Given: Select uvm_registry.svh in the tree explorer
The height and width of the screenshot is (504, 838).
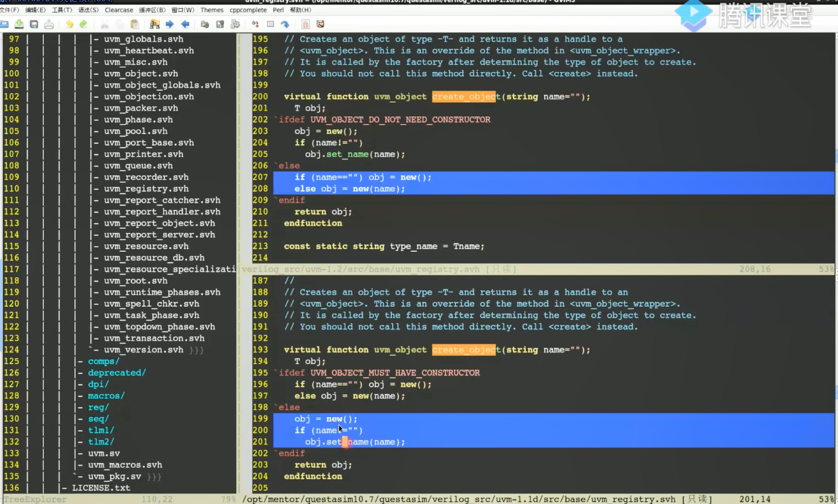Looking at the screenshot, I should tap(146, 188).
